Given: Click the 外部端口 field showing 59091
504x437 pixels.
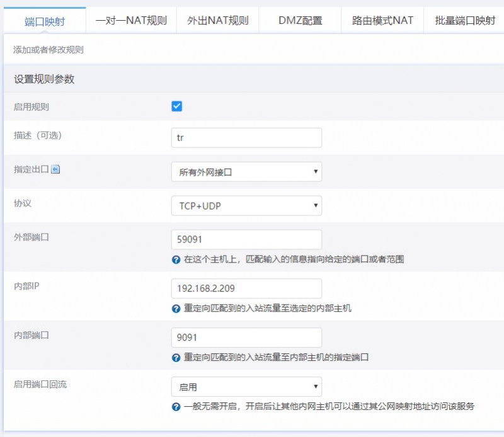Looking at the screenshot, I should click(x=246, y=239).
